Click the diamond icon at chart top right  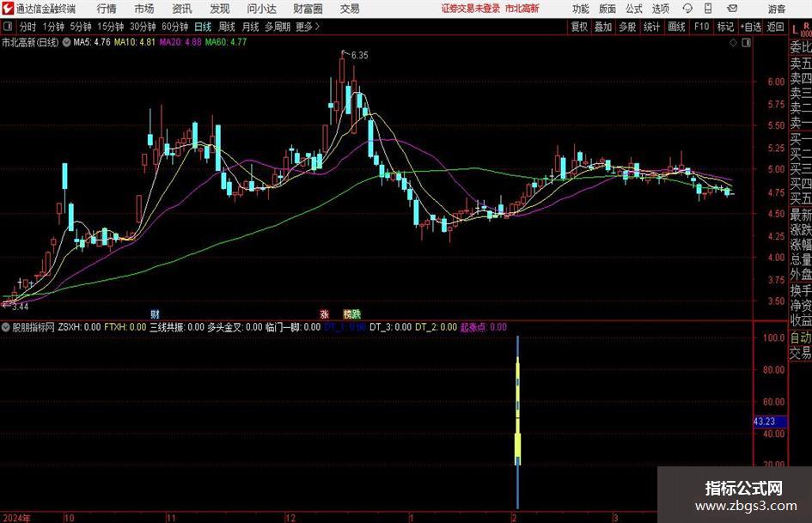(x=733, y=43)
